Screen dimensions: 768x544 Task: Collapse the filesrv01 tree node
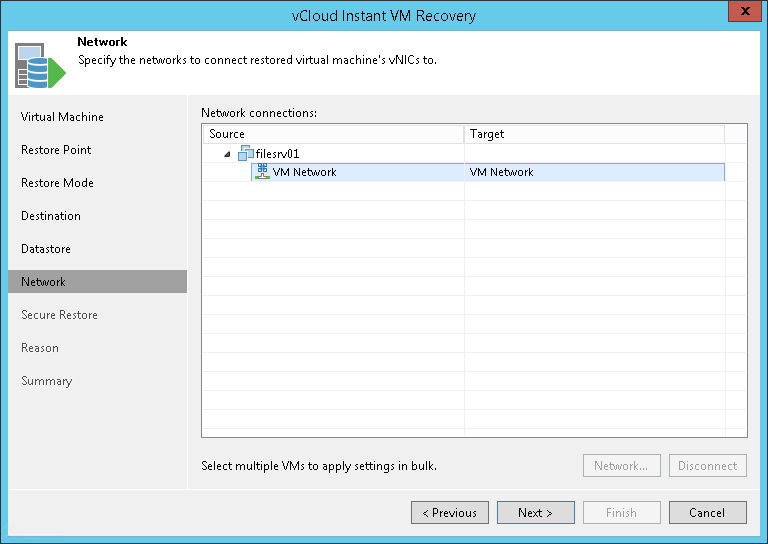pos(227,154)
